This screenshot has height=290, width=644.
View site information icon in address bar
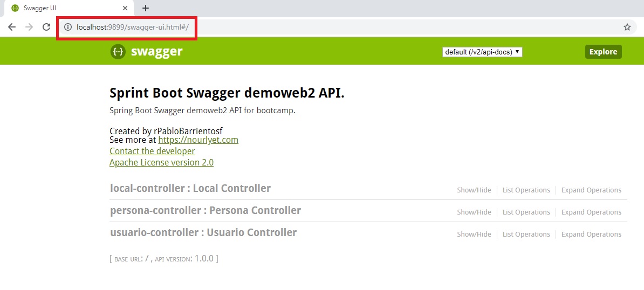click(68, 27)
